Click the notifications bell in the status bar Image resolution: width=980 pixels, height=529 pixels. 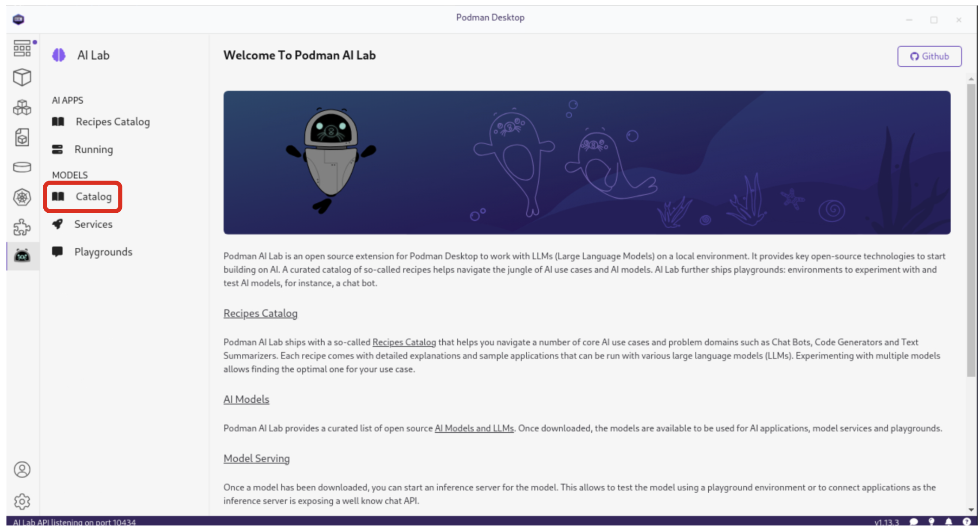[x=949, y=521]
